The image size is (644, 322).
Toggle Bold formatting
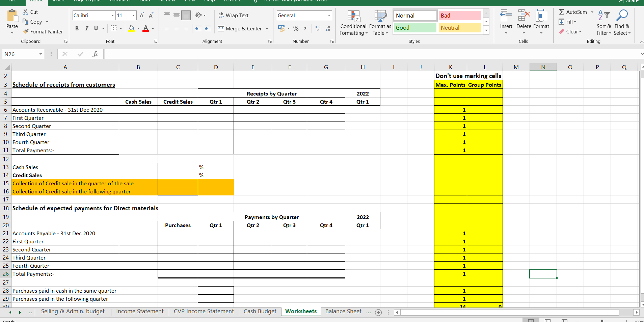77,28
